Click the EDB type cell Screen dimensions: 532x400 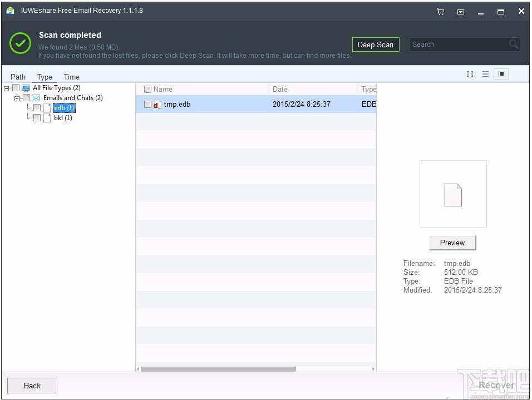pyautogui.click(x=369, y=104)
